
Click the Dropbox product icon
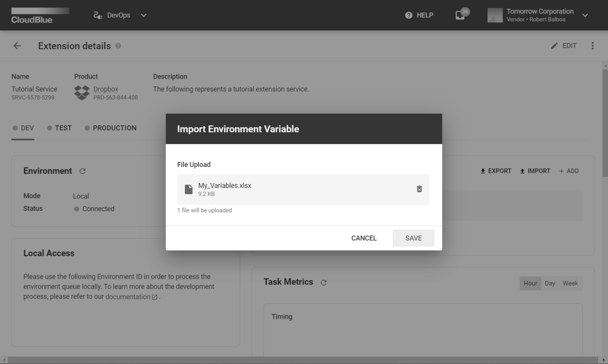pyautogui.click(x=82, y=93)
